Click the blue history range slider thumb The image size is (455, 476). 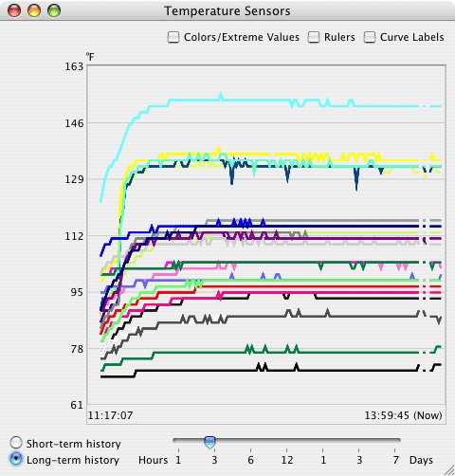209,442
